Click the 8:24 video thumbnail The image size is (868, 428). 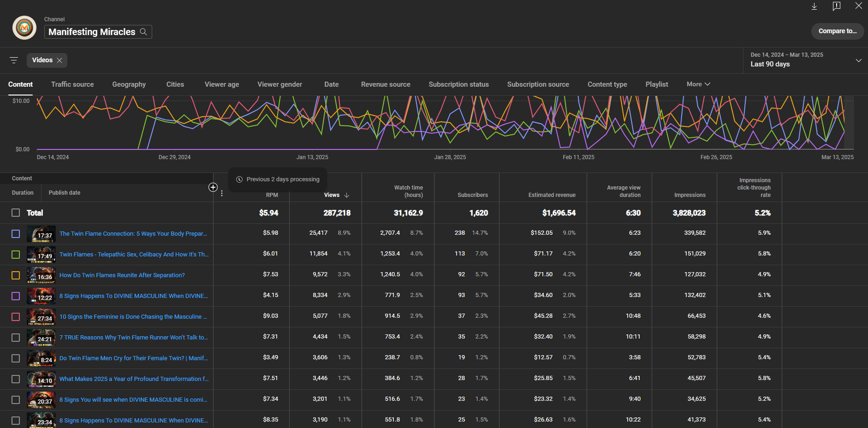41,358
